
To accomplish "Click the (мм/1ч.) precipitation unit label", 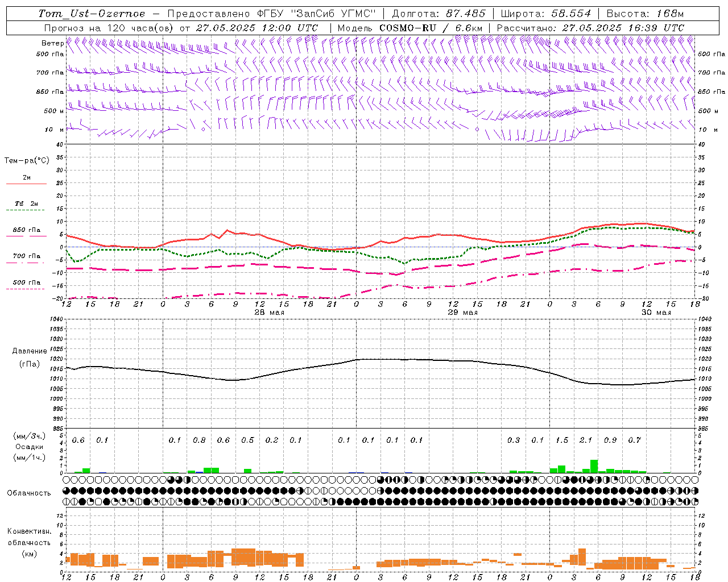I will point(30,457).
